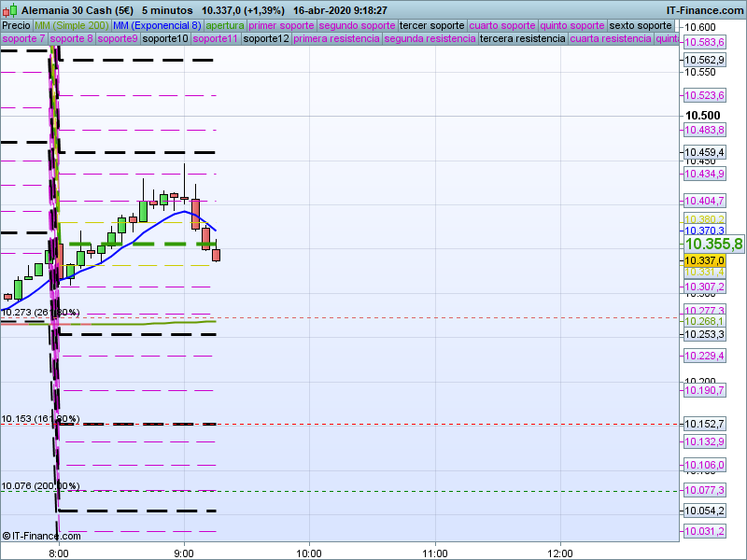
Task: Select the Precio indicator label
Action: pyautogui.click(x=16, y=25)
